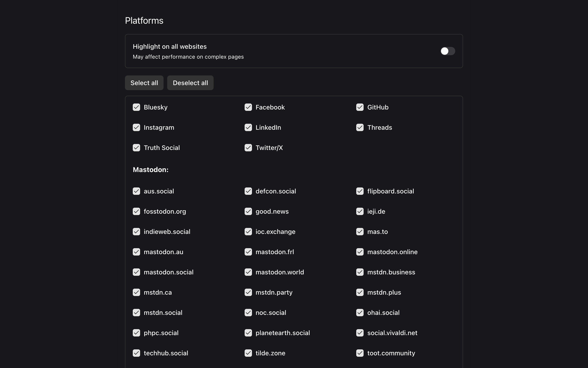Uncheck the Threads checkbox
The width and height of the screenshot is (588, 368).
pos(360,127)
